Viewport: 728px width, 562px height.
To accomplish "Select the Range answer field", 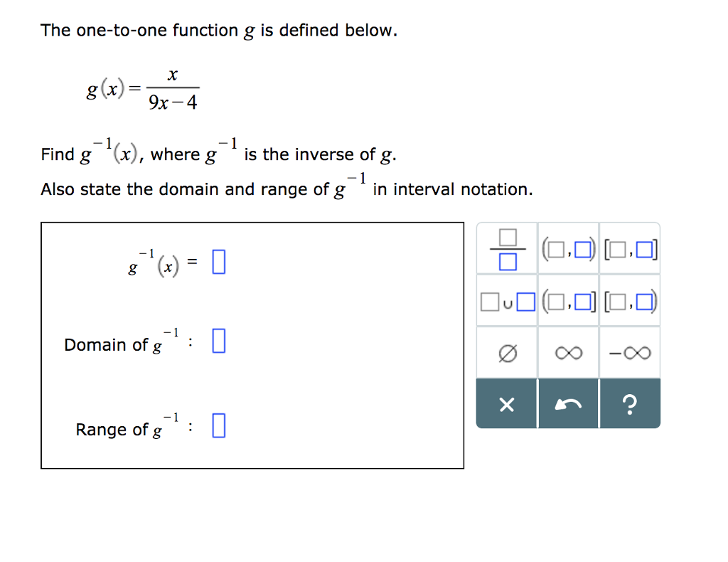I will click(x=218, y=427).
